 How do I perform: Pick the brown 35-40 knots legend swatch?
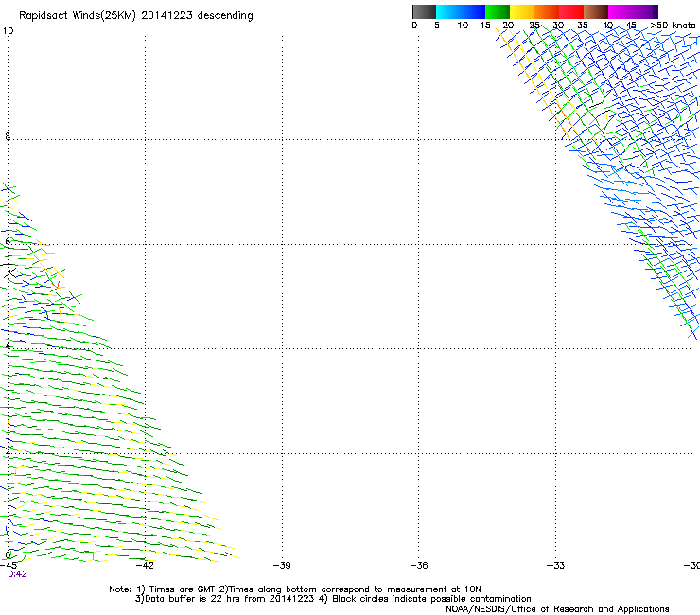coord(596,11)
